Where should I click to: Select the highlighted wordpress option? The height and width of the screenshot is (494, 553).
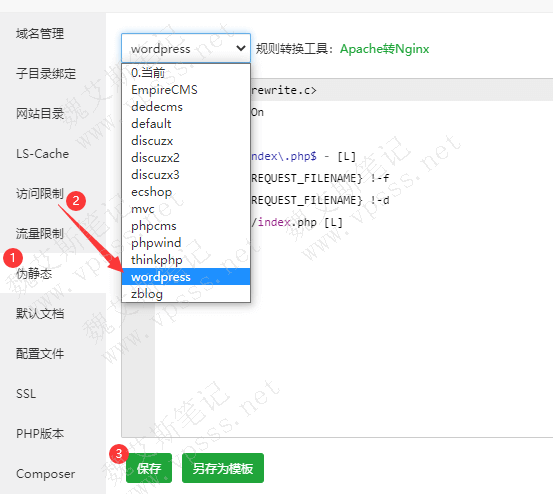point(186,277)
